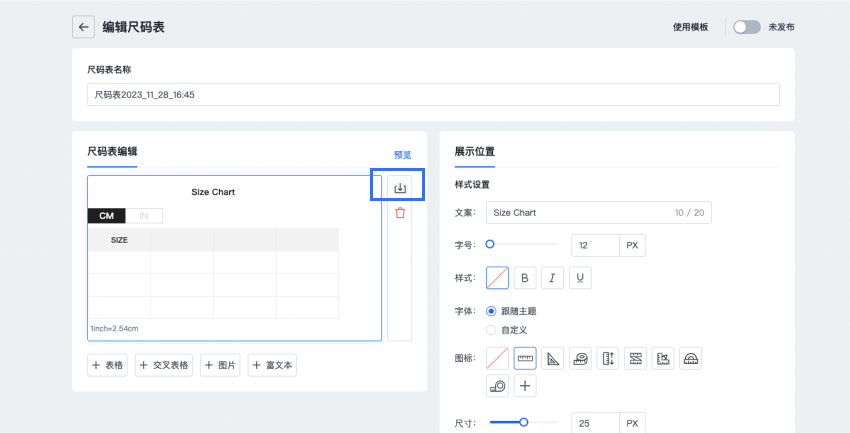This screenshot has width=850, height=433.
Task: Click the plus icon to add custom icon
Action: [x=525, y=385]
